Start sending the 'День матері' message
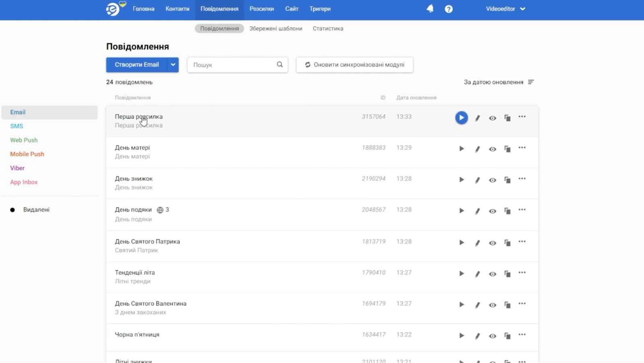The image size is (644, 363). (462, 149)
